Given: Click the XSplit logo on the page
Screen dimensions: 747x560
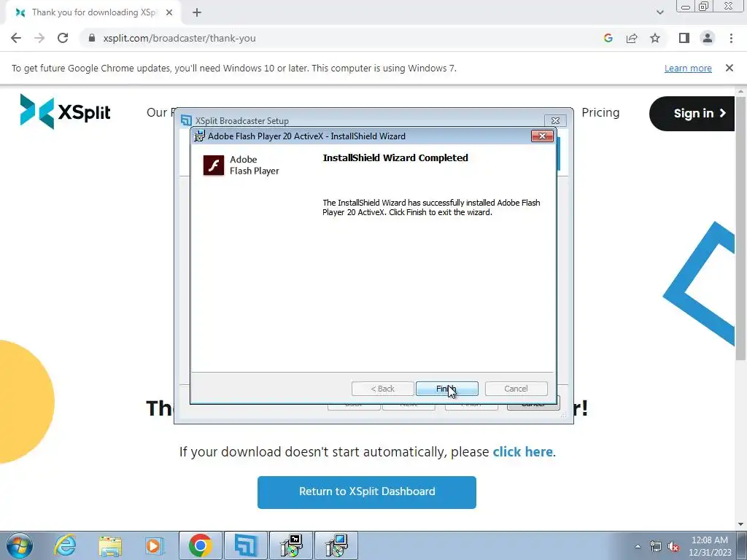Looking at the screenshot, I should (x=65, y=112).
